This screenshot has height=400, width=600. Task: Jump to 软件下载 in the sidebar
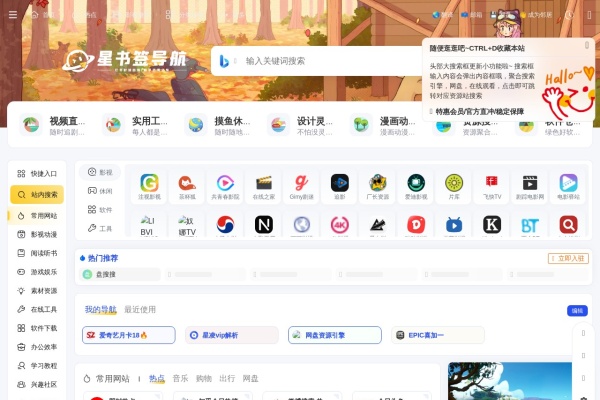[x=37, y=328]
